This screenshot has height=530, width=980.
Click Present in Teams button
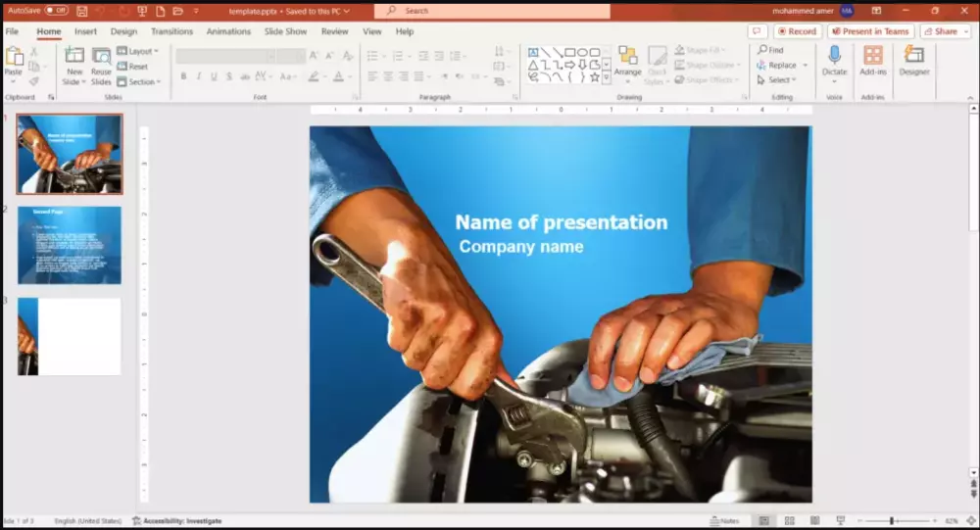click(870, 31)
